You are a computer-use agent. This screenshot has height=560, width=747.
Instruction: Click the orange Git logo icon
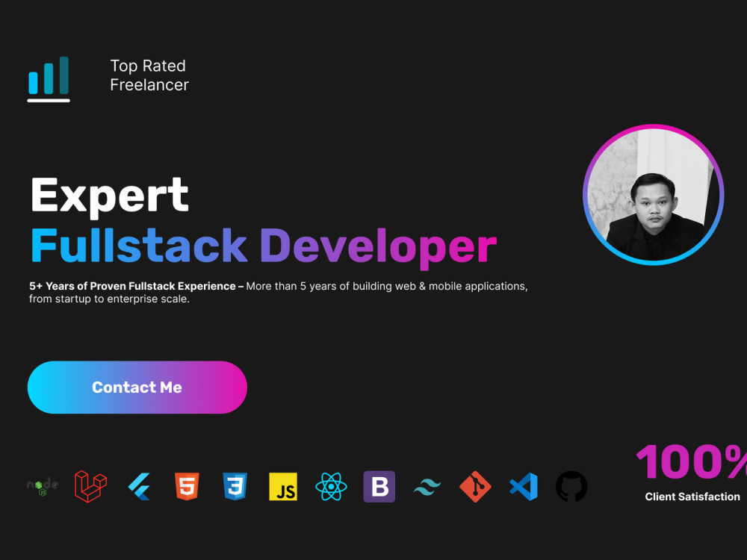[475, 486]
